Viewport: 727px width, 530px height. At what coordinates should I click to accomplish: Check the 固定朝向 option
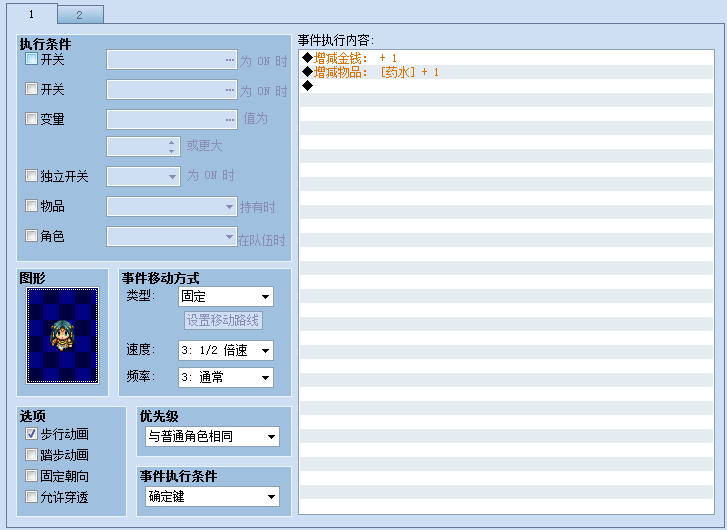click(x=31, y=476)
